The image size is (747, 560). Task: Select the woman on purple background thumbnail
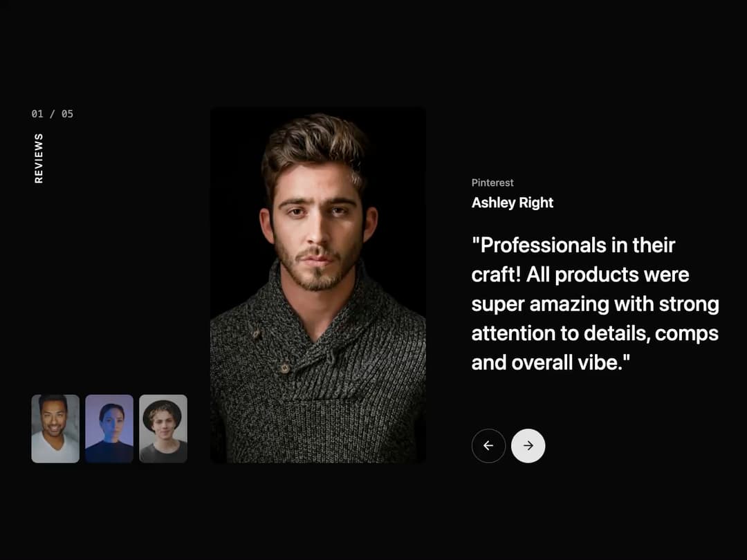109,429
